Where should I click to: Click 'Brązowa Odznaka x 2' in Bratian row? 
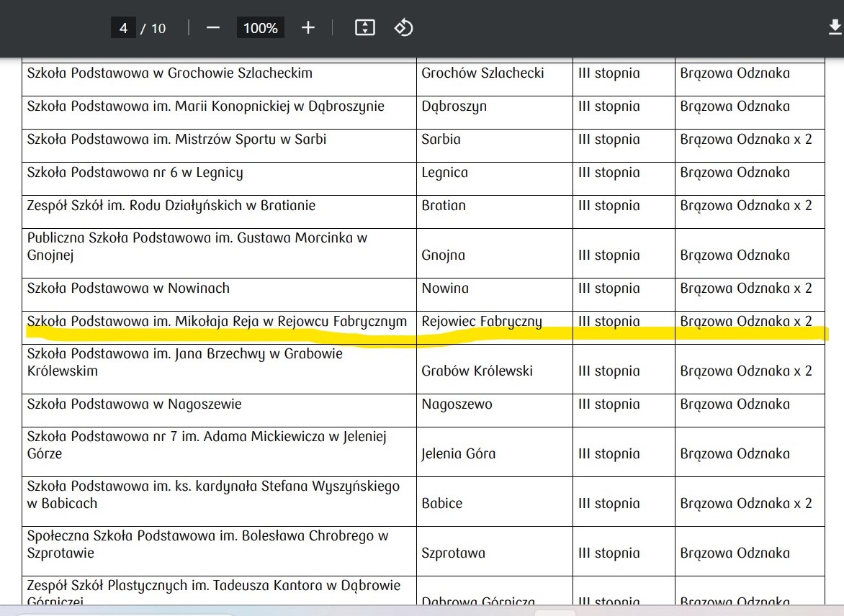click(x=746, y=206)
